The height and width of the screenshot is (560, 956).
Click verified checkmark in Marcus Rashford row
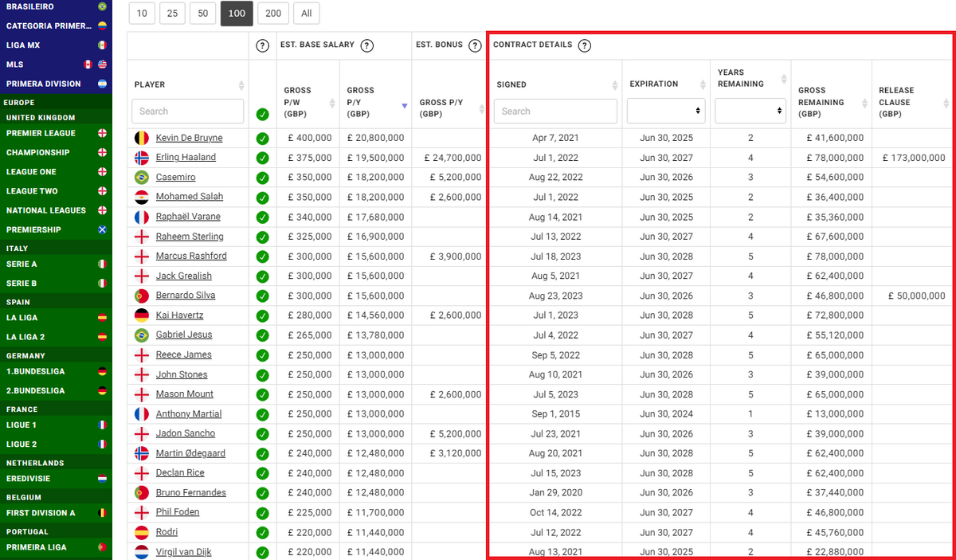click(x=262, y=257)
